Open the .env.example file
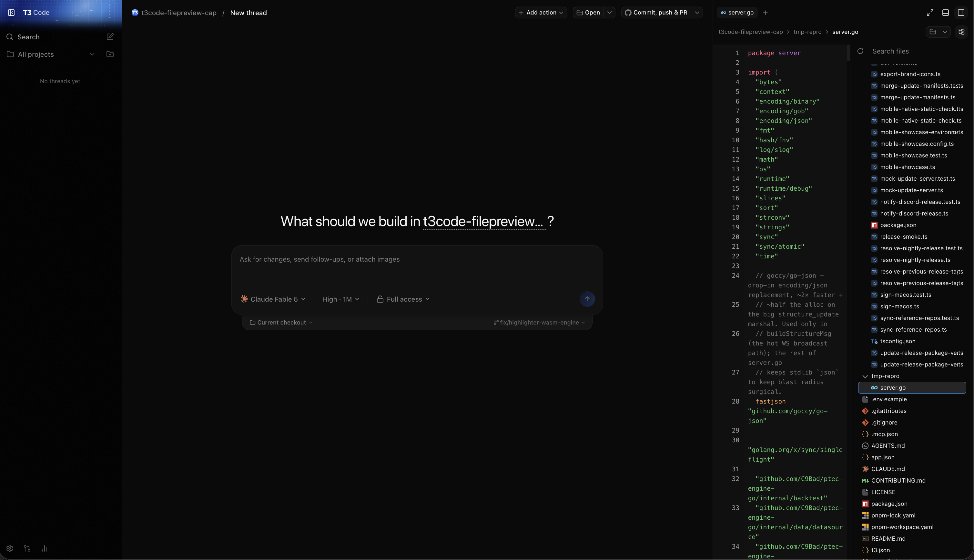The width and height of the screenshot is (974, 560). [912, 399]
